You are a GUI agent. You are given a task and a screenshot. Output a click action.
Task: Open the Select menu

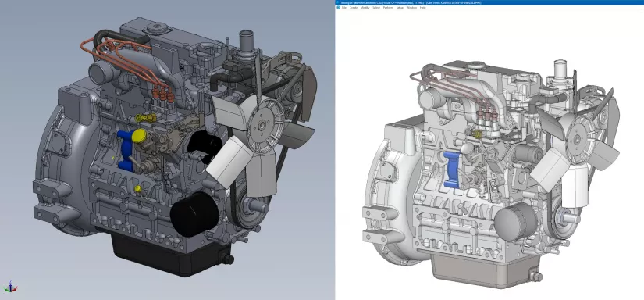(x=376, y=7)
